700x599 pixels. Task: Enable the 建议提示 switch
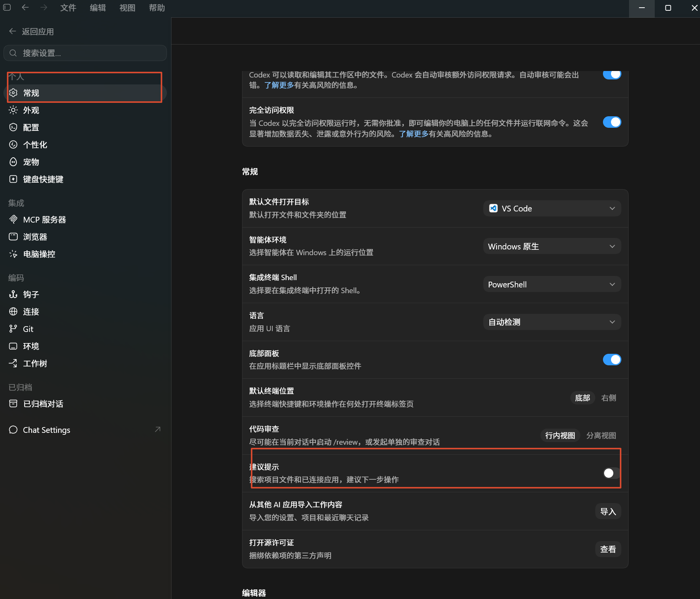point(612,473)
